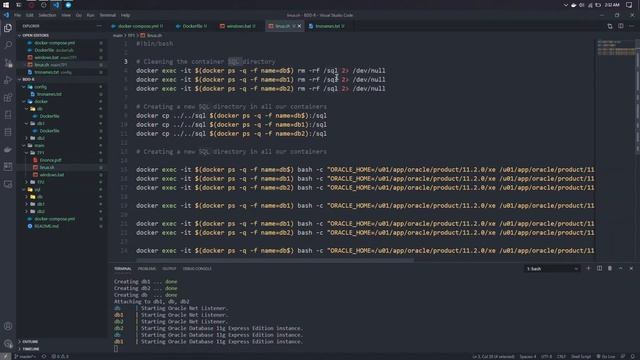This screenshot has height=360, width=640.
Task: Click the code minimap preview
Action: [616, 47]
